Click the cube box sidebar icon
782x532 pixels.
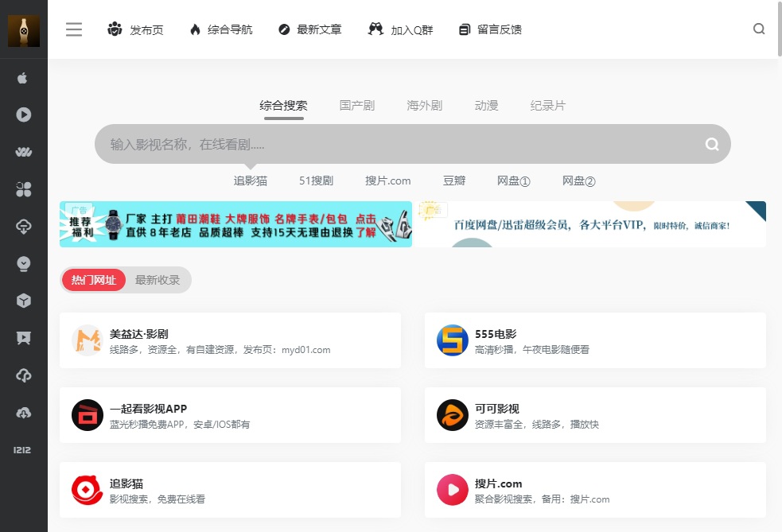pos(23,301)
